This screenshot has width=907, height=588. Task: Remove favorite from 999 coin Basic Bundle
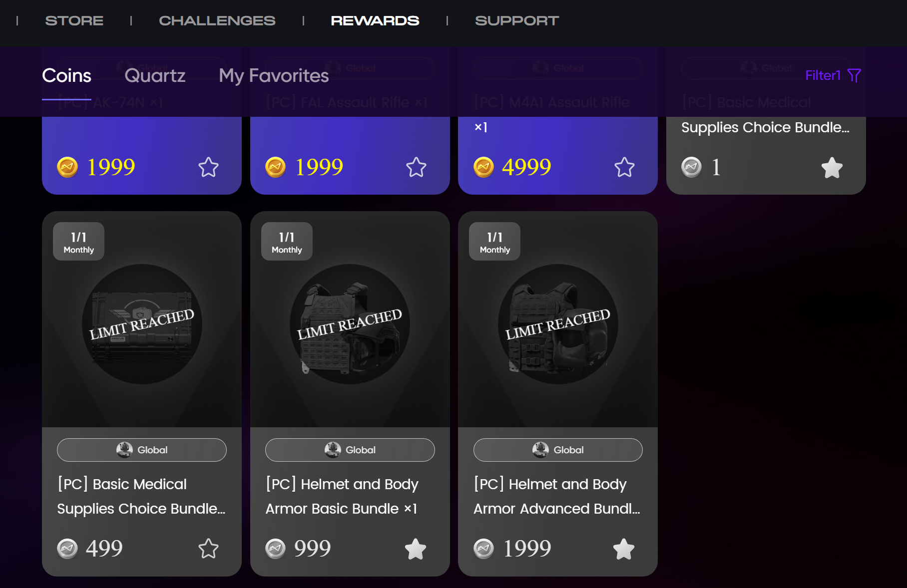coord(416,549)
